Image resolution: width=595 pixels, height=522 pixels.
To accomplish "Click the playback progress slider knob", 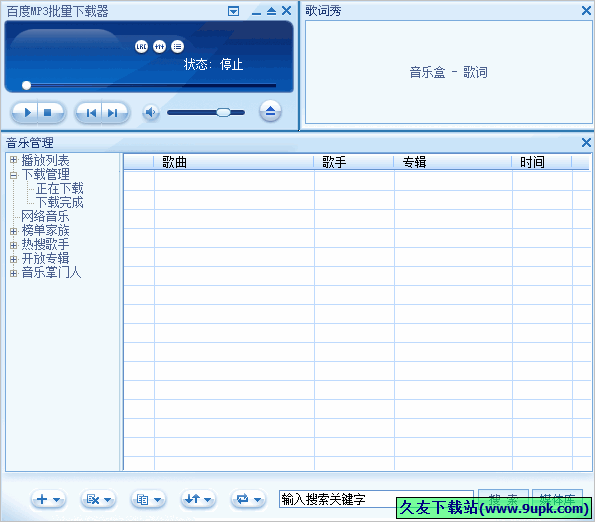I will click(x=26, y=85).
